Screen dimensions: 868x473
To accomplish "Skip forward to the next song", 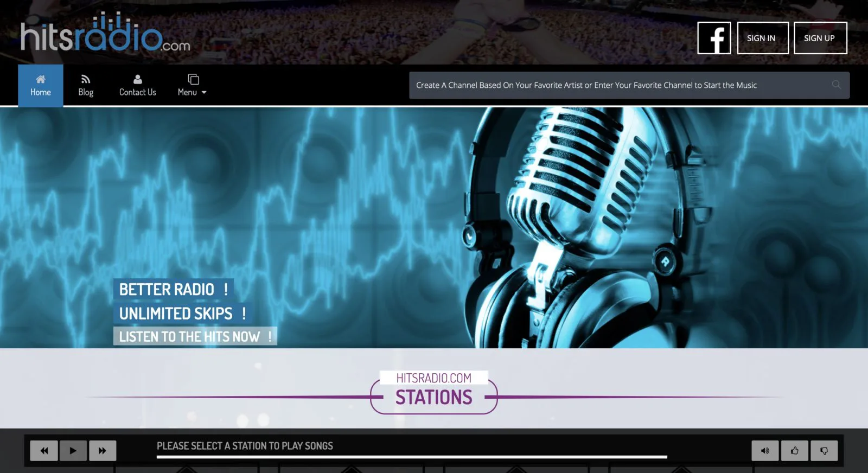I will click(x=103, y=451).
